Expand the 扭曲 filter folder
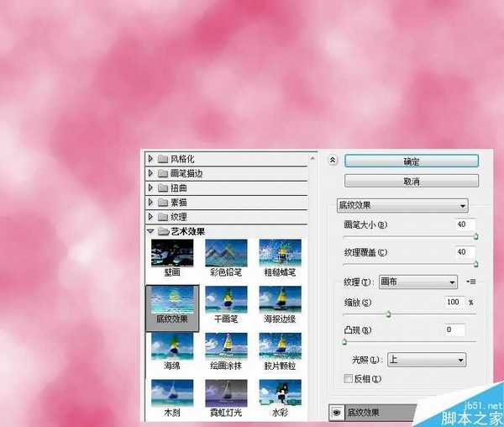This screenshot has width=504, height=427. [x=150, y=187]
